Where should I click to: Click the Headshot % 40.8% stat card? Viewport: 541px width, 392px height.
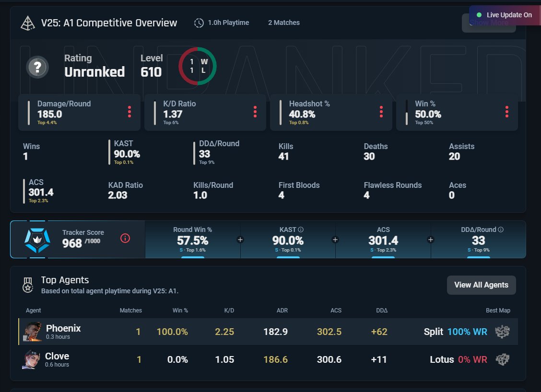coord(331,113)
